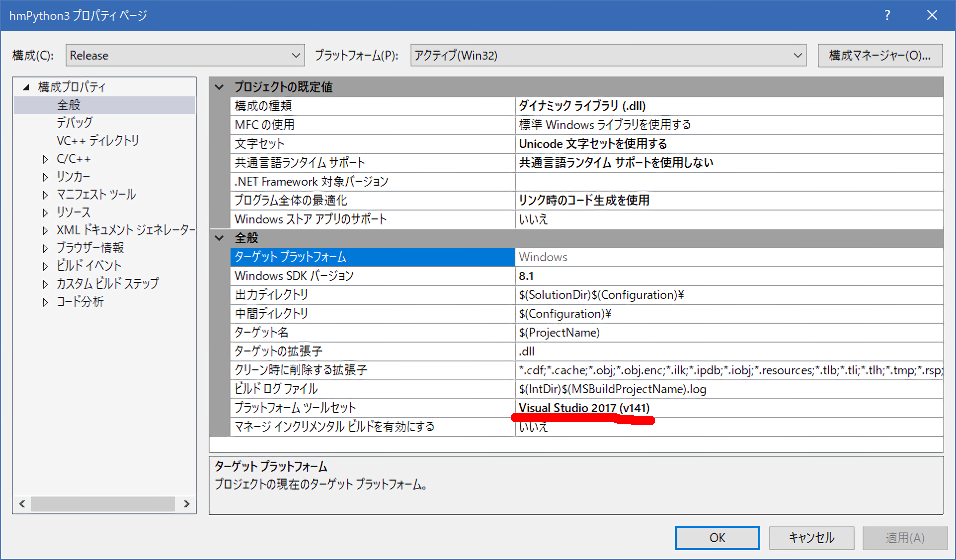Image resolution: width=956 pixels, height=560 pixels.
Task: Expand the リンカー tree node
Action: click(45, 177)
